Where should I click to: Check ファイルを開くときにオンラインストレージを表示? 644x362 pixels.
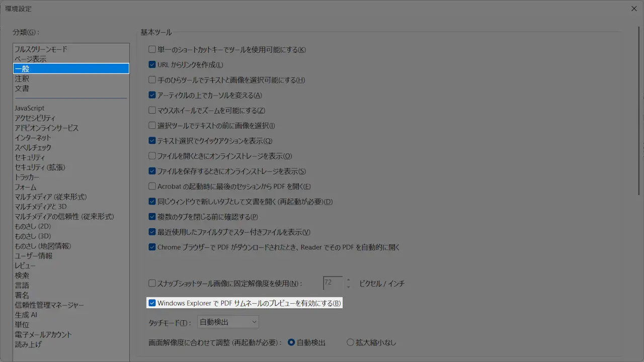(x=152, y=156)
